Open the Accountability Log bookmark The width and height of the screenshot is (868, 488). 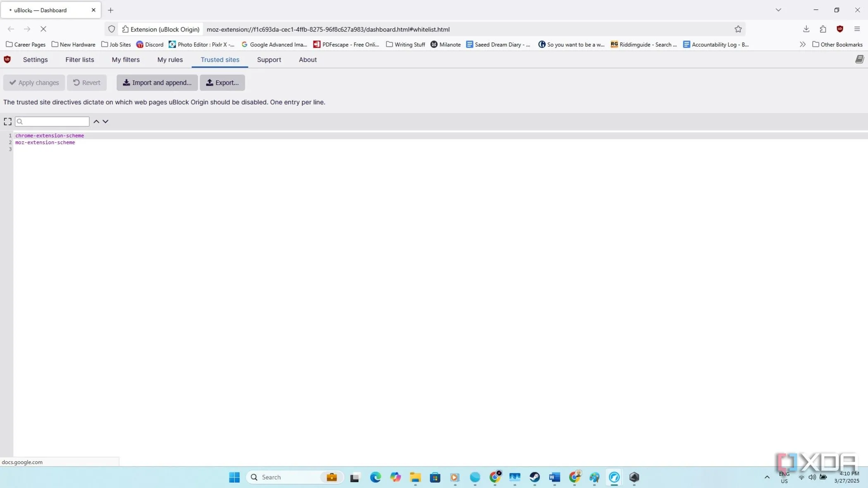point(716,44)
